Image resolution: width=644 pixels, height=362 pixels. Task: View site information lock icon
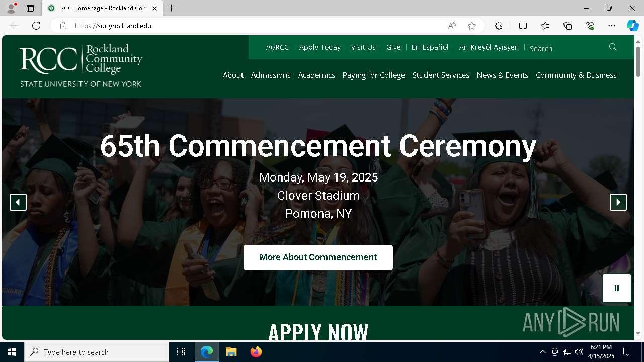[63, 26]
